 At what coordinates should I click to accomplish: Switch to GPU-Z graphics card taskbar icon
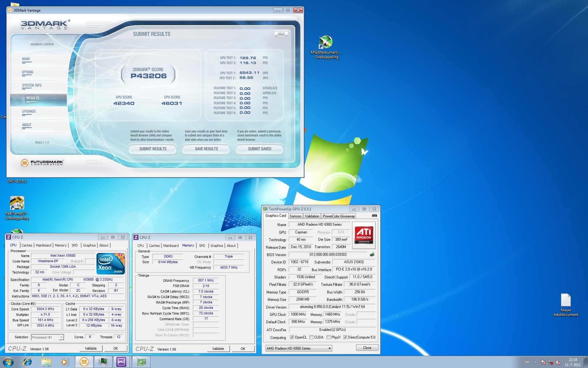tap(141, 362)
